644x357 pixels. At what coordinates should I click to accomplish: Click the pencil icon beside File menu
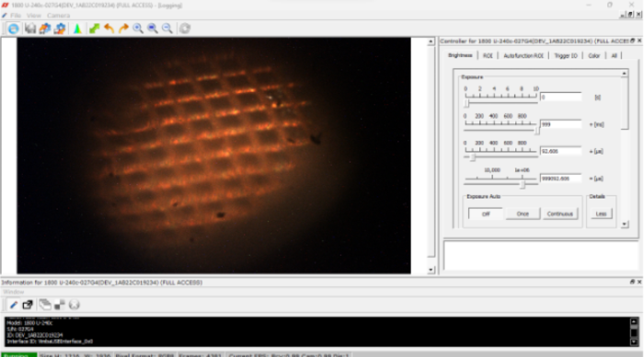5,16
